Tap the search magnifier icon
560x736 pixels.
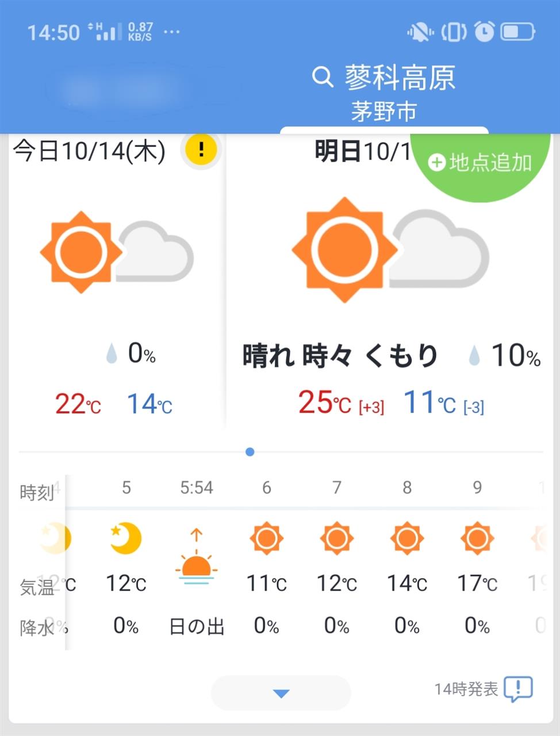pos(323,76)
